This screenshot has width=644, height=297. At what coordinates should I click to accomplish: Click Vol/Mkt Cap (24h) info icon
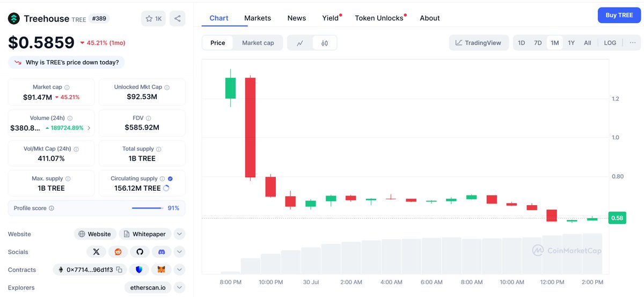[76, 149]
